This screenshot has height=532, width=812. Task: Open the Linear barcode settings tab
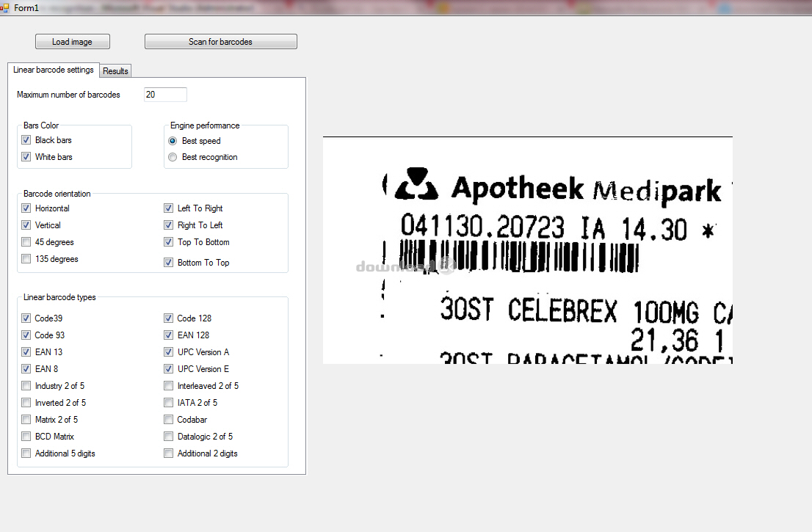(54, 70)
